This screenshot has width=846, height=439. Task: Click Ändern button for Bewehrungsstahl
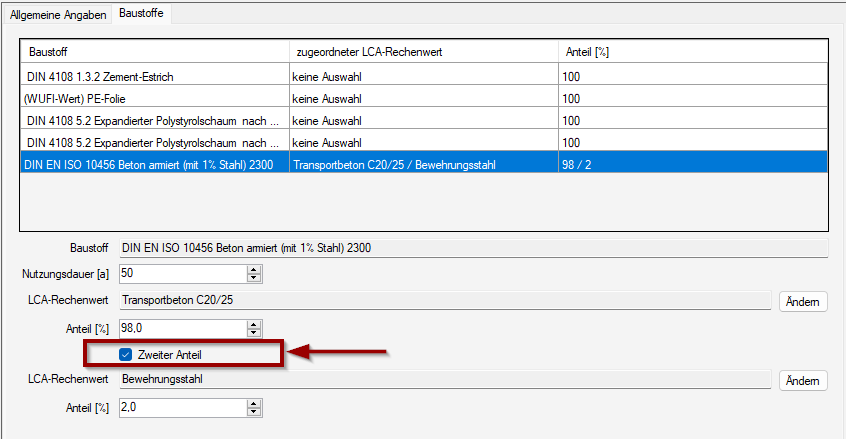(x=803, y=380)
